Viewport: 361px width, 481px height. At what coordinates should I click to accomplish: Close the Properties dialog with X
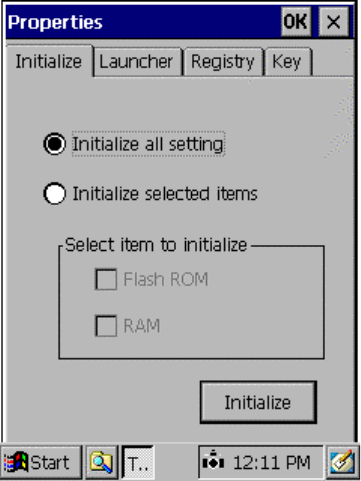pos(334,22)
